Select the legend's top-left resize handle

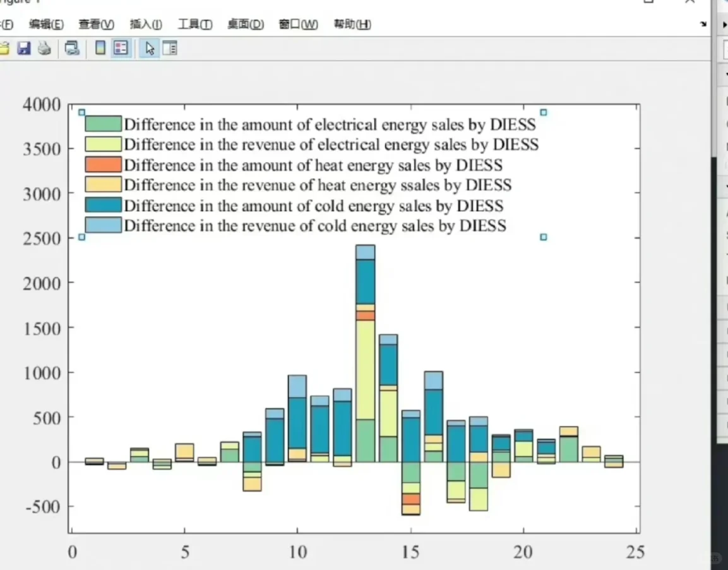click(81, 112)
